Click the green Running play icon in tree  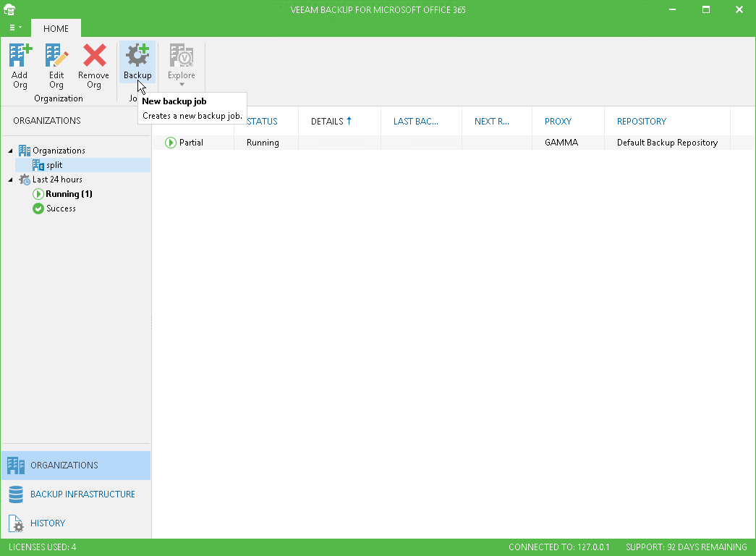38,194
